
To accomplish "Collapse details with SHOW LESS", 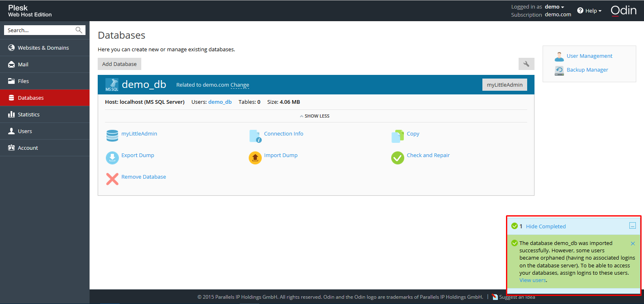I will [x=315, y=116].
